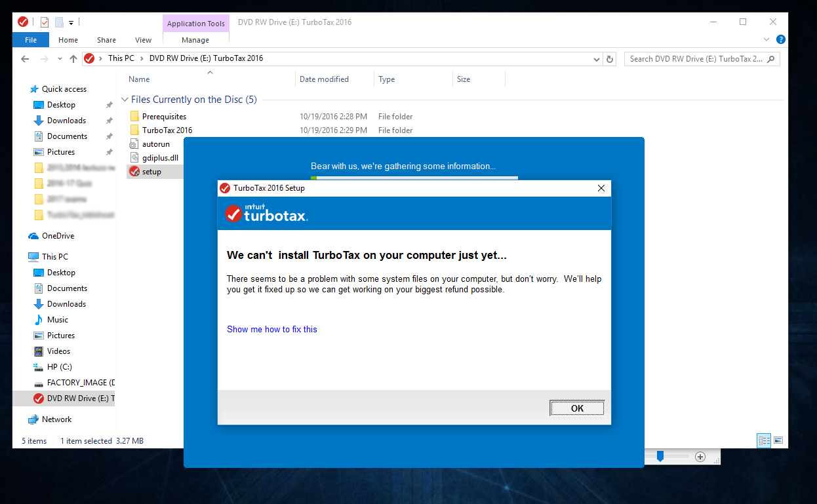Click the TurboTax icon in Explorer title bar
This screenshot has height=504, width=817.
(x=23, y=22)
